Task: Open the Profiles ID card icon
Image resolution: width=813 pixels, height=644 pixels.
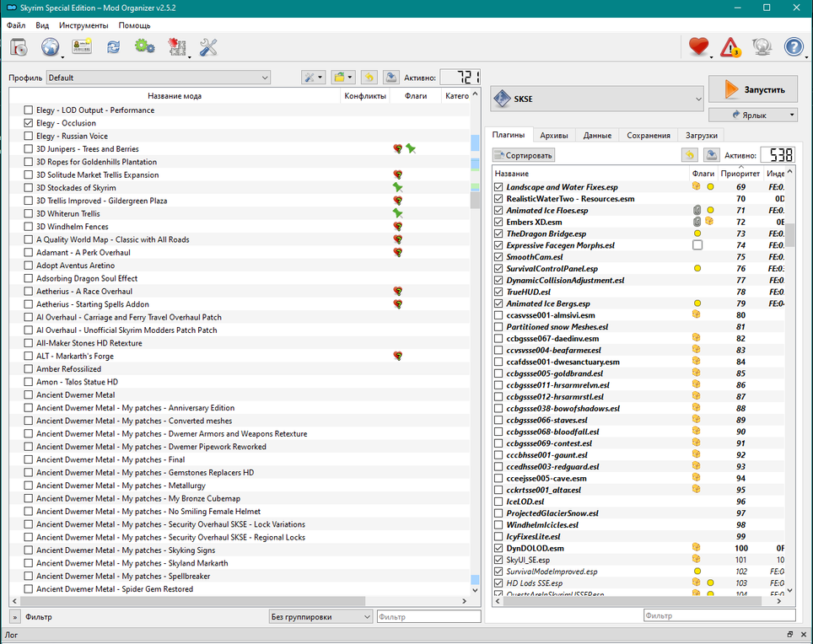Action: (82, 47)
